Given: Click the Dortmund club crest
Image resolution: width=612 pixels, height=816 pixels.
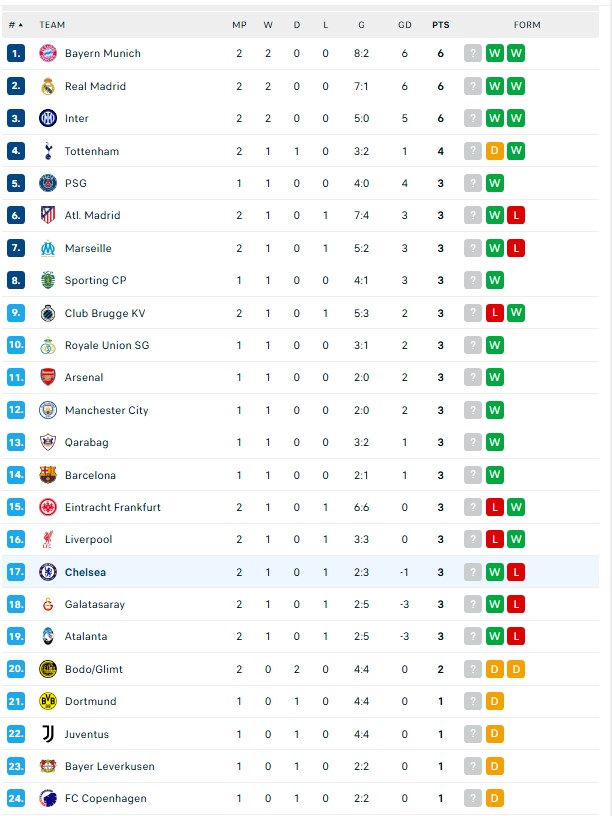Looking at the screenshot, I should tap(47, 702).
